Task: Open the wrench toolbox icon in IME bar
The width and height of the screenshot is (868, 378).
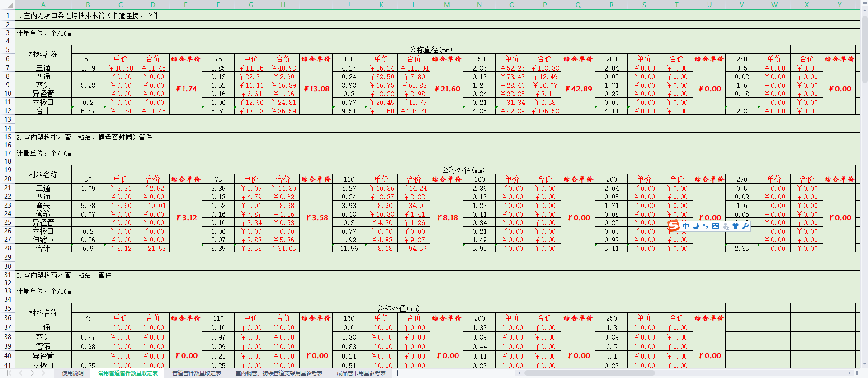Action: pyautogui.click(x=745, y=226)
